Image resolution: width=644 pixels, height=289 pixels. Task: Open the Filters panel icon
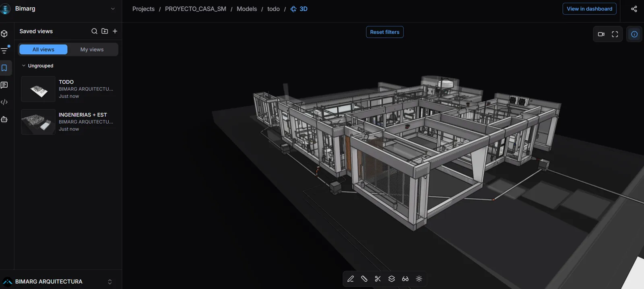tap(4, 51)
